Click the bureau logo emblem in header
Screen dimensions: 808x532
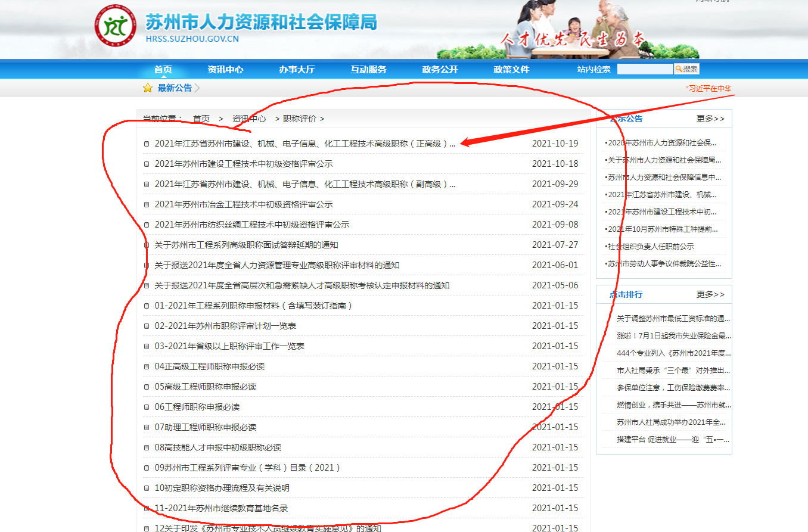[115, 26]
